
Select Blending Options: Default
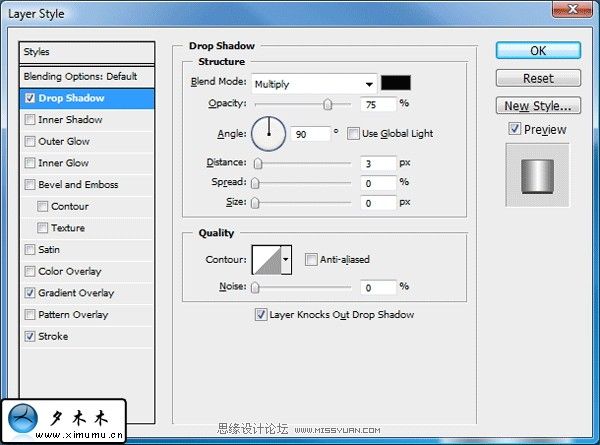pos(87,77)
